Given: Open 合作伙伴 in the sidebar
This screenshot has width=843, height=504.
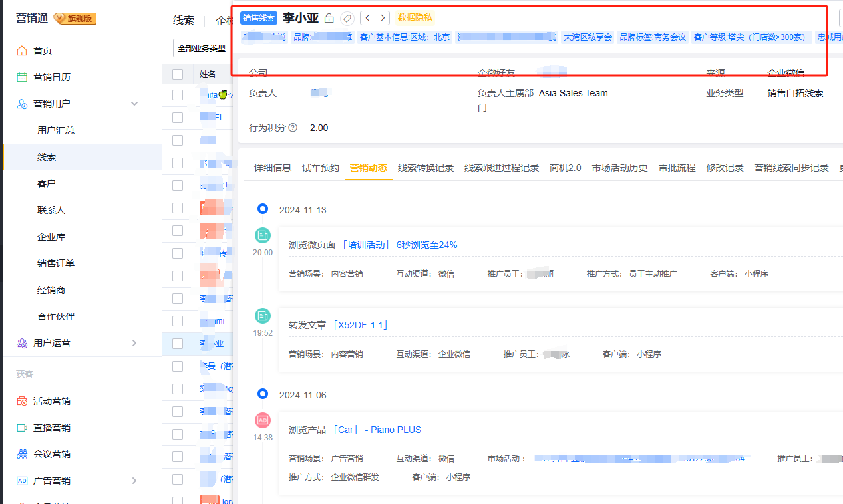Looking at the screenshot, I should [x=56, y=316].
